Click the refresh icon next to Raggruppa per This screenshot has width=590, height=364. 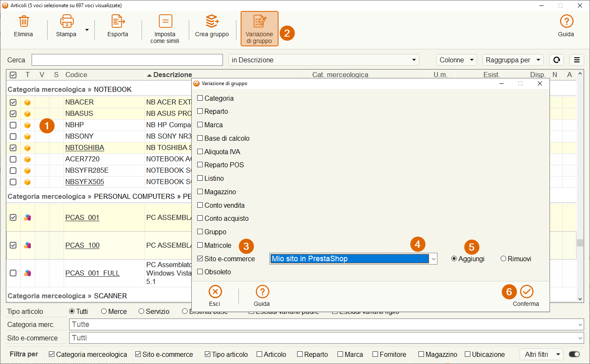pyautogui.click(x=556, y=60)
